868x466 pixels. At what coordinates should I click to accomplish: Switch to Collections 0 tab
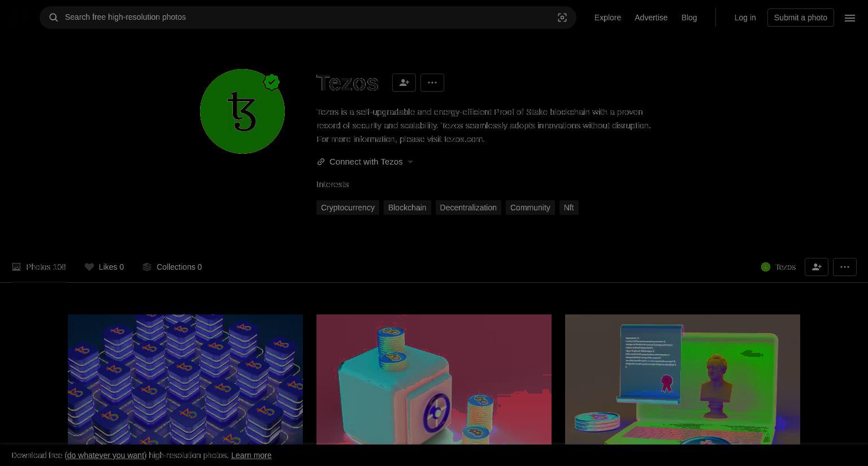coord(172,267)
